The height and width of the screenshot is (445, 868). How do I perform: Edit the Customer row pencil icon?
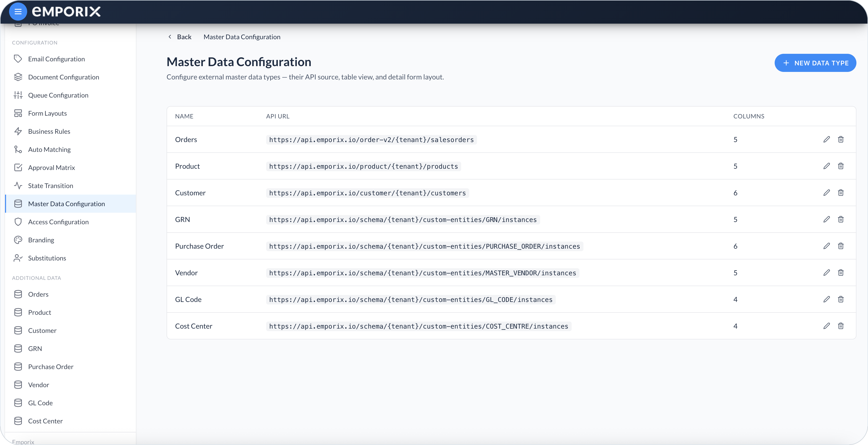point(826,193)
